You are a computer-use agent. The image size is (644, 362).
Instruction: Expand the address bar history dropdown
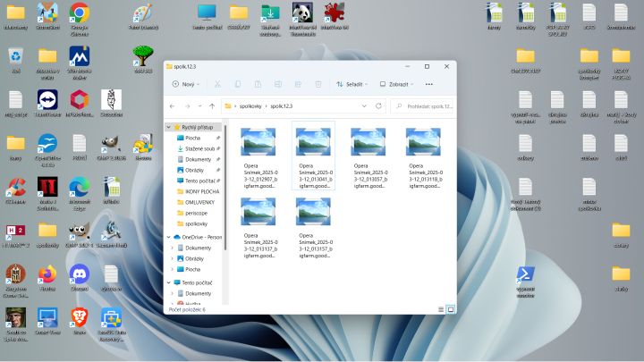pyautogui.click(x=364, y=106)
